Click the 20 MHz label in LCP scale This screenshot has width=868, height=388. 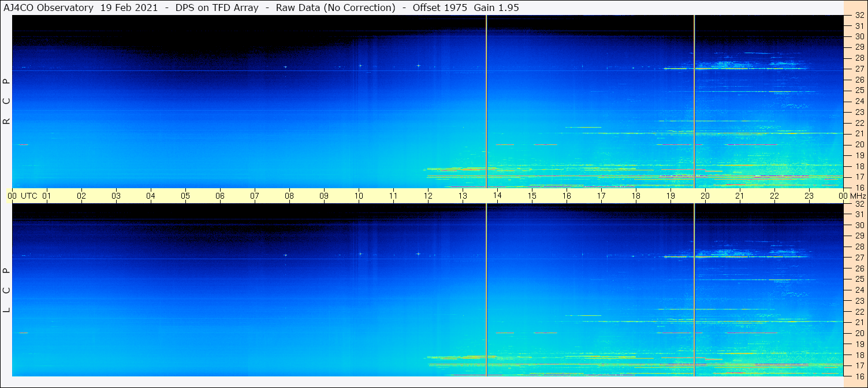[859, 333]
